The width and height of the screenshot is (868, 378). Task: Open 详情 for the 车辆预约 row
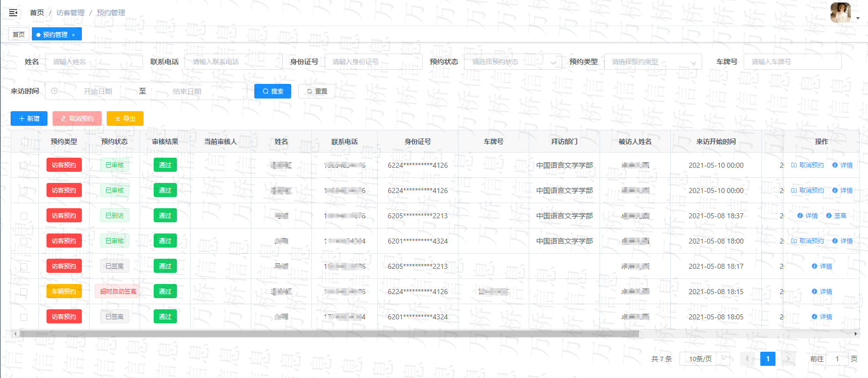(822, 292)
